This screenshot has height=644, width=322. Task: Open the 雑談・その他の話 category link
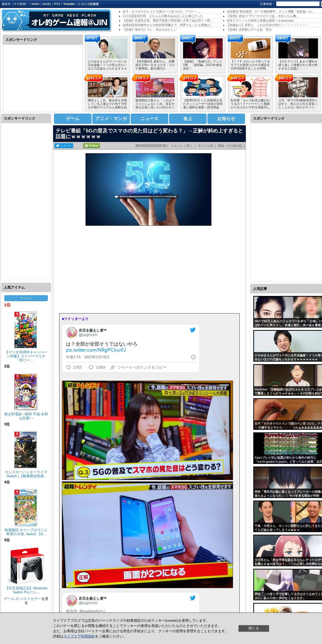click(x=230, y=146)
